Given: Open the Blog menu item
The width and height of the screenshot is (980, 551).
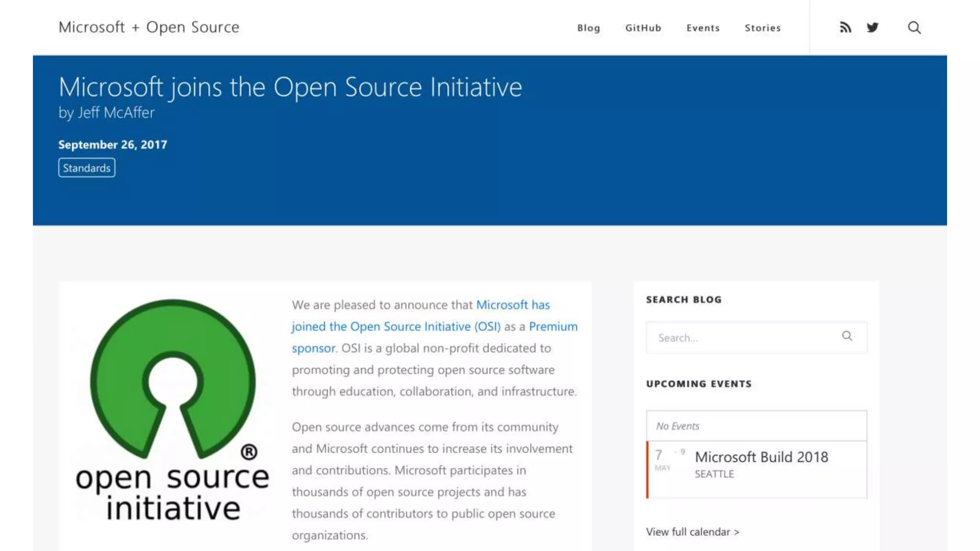Looking at the screenshot, I should (x=589, y=28).
